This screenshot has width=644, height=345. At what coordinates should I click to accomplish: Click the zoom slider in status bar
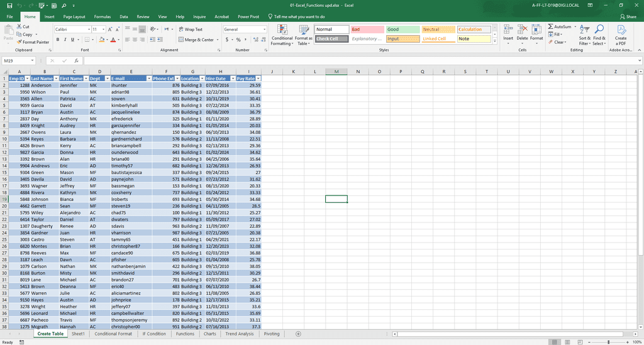(608, 342)
